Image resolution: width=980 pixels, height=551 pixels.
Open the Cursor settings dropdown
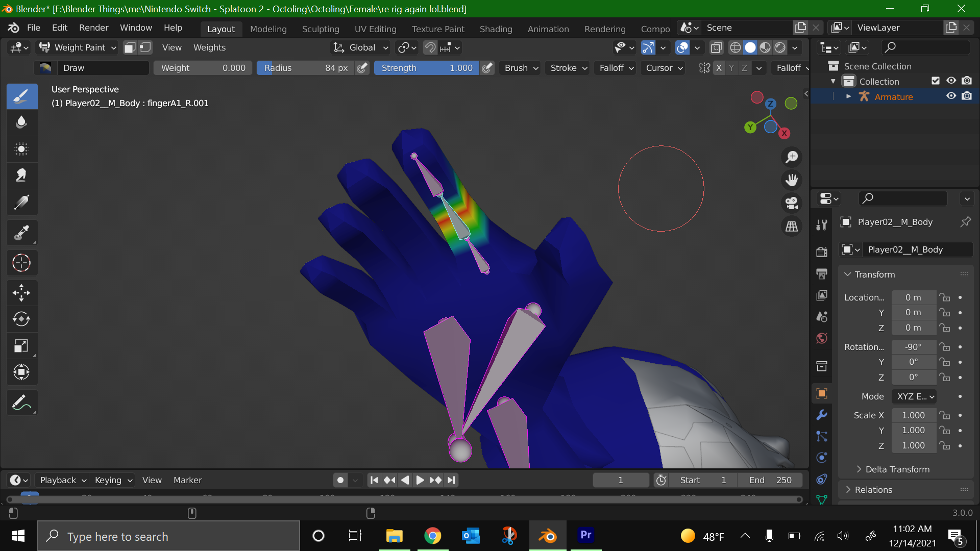(664, 68)
